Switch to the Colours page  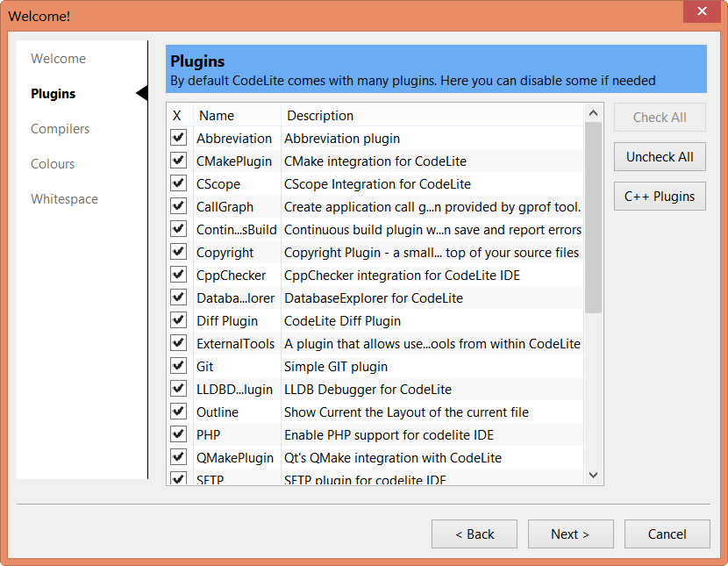53,164
